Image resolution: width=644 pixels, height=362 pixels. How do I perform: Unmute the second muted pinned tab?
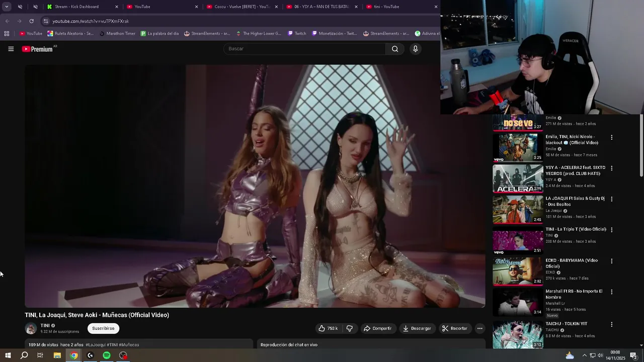[x=35, y=7]
